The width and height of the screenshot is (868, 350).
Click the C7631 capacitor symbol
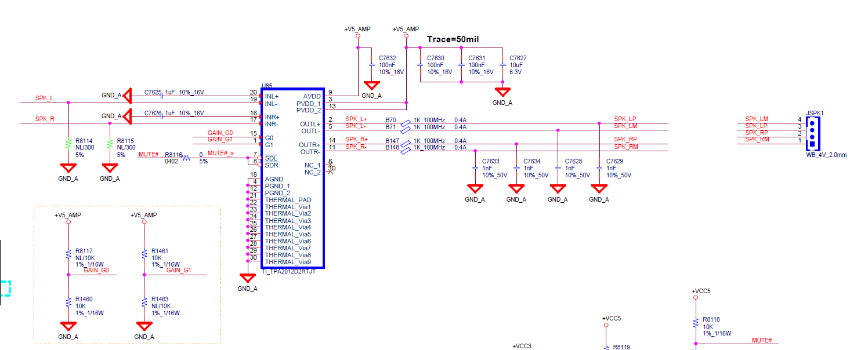tap(461, 65)
